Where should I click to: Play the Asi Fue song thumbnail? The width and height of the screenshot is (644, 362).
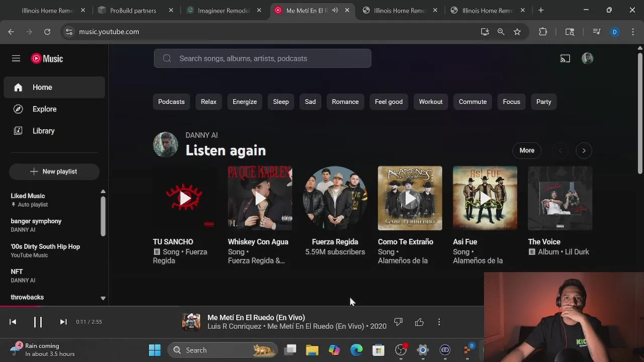[x=485, y=198]
